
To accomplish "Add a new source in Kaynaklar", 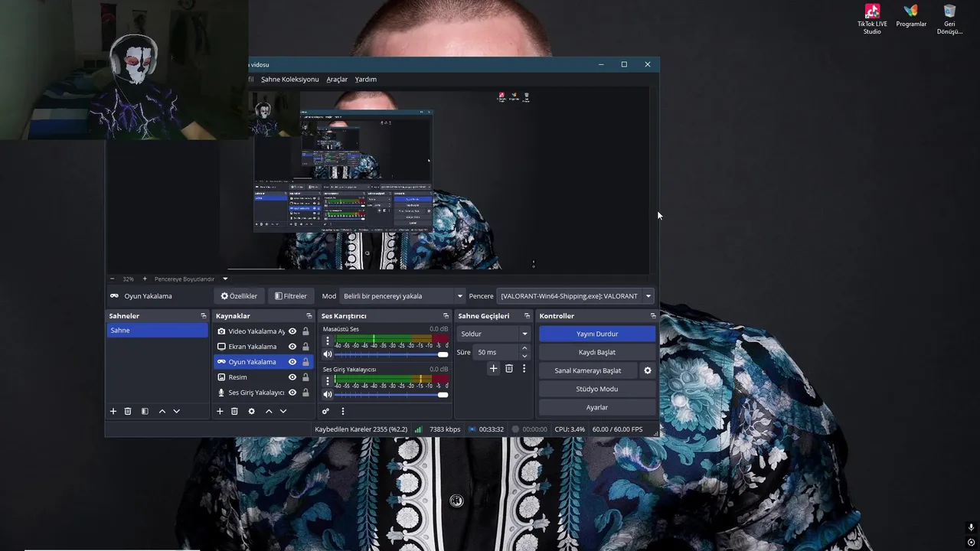I will 220,411.
